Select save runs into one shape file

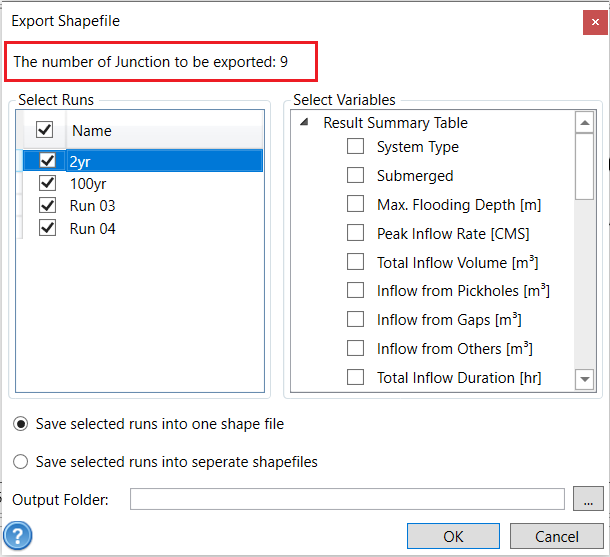pyautogui.click(x=21, y=424)
